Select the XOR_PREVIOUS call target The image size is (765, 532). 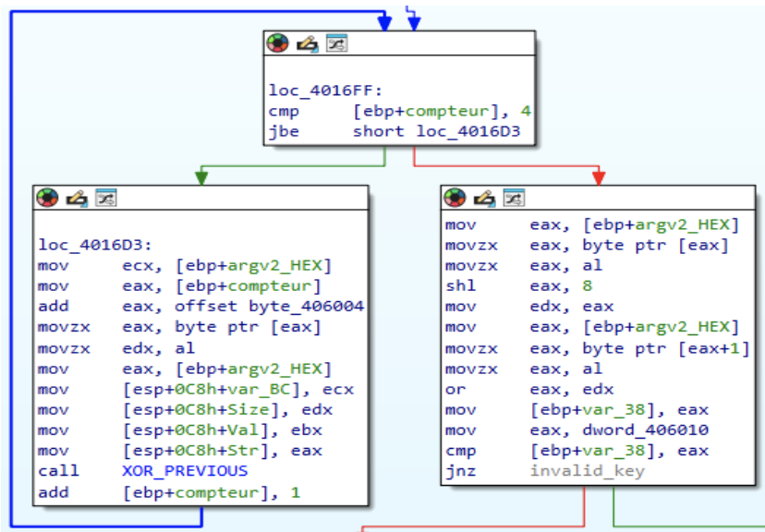(x=185, y=471)
